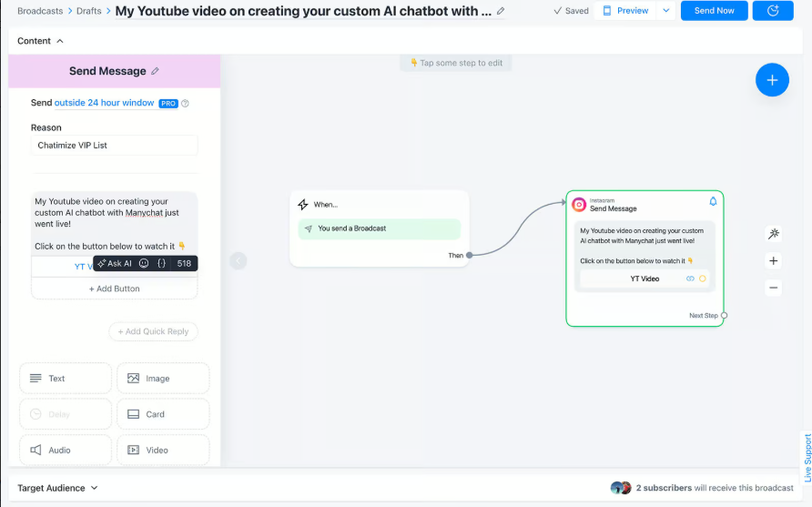Zoom out with the canvas minus icon
812x507 pixels.
(773, 288)
